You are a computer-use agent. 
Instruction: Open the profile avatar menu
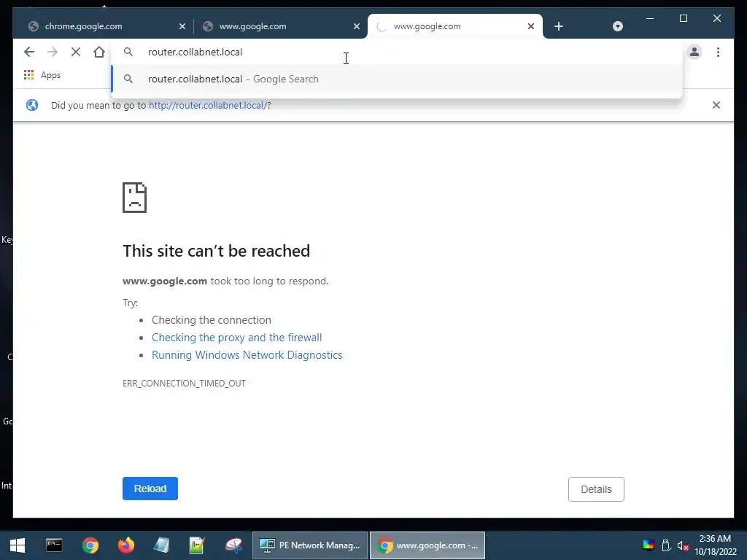tap(694, 52)
